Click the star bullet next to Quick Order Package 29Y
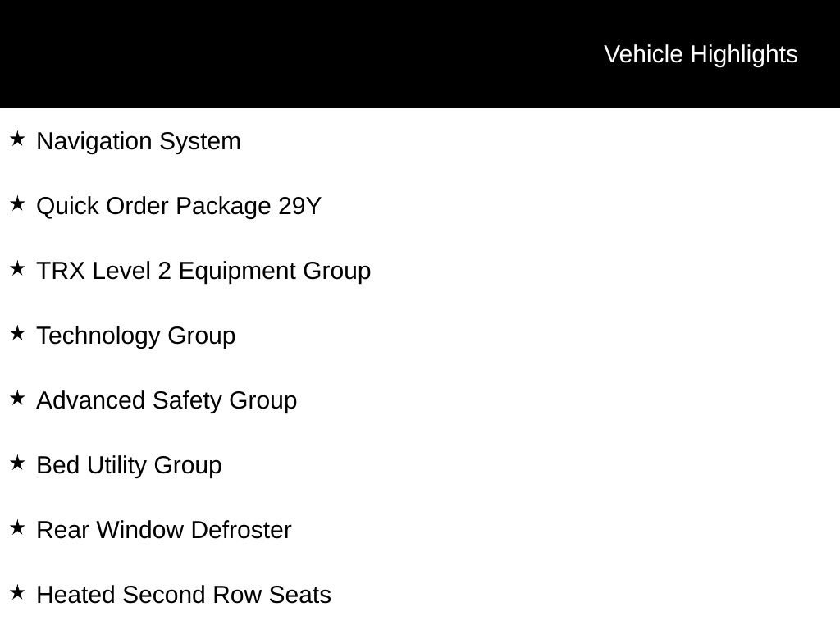This screenshot has width=840, height=630. click(x=17, y=203)
